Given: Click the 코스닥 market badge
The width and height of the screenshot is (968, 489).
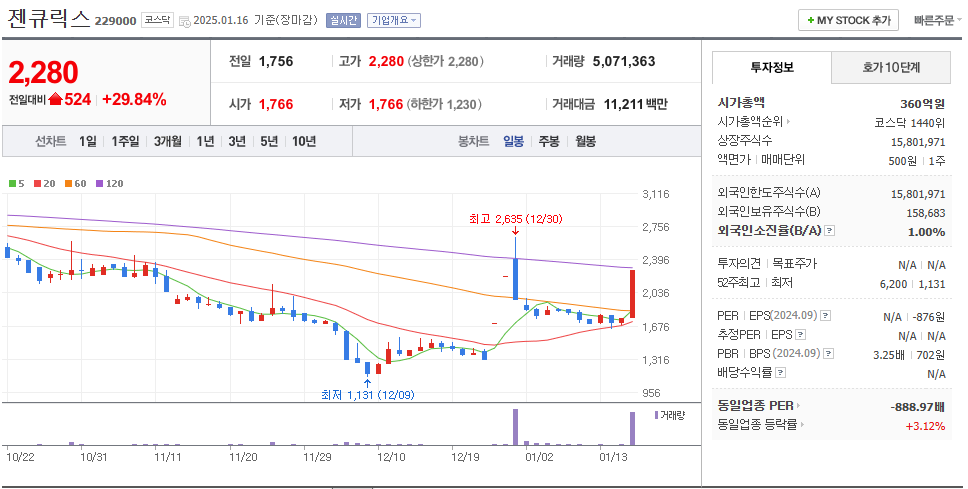Looking at the screenshot, I should [157, 20].
